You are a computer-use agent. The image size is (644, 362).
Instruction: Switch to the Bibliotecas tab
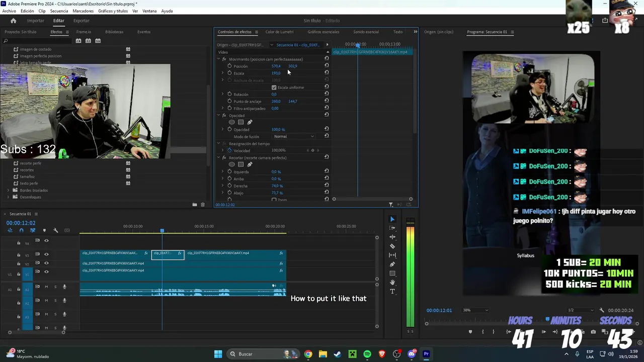pyautogui.click(x=114, y=32)
